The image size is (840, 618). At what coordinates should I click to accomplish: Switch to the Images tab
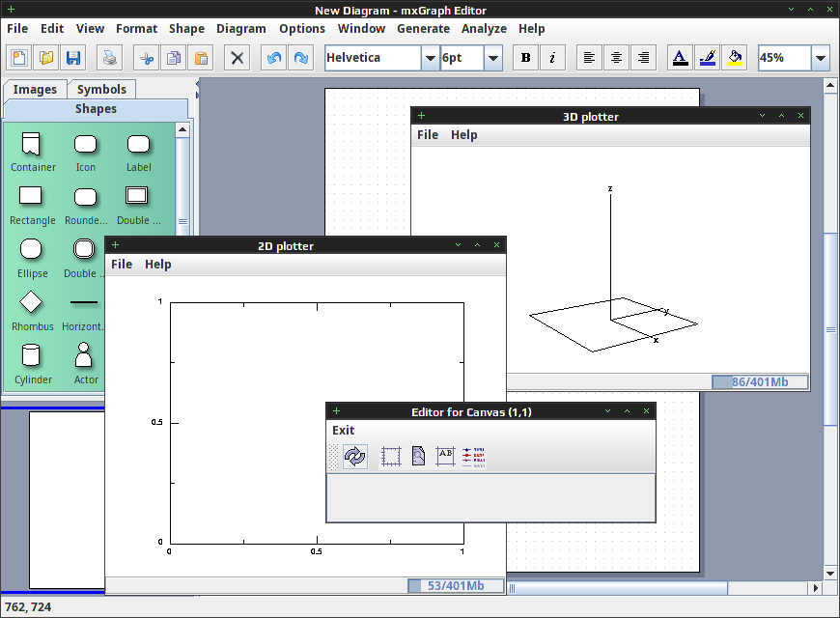coord(35,90)
